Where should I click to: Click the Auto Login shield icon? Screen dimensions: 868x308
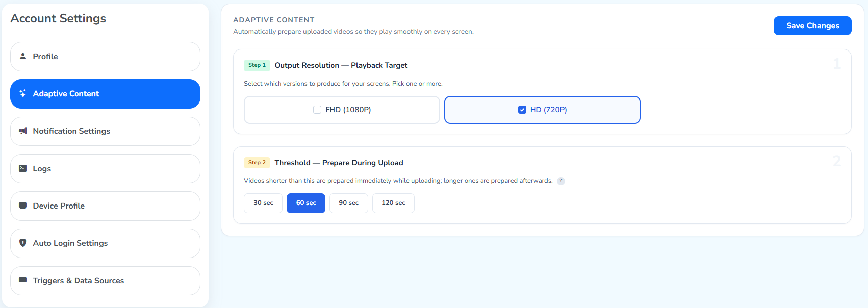[x=23, y=243]
